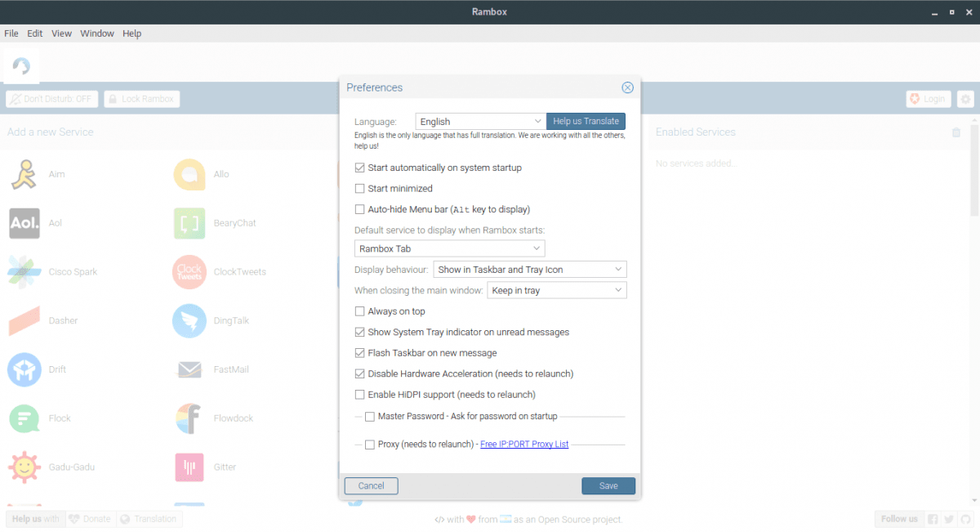Click the Lock Rambox button

tap(142, 99)
